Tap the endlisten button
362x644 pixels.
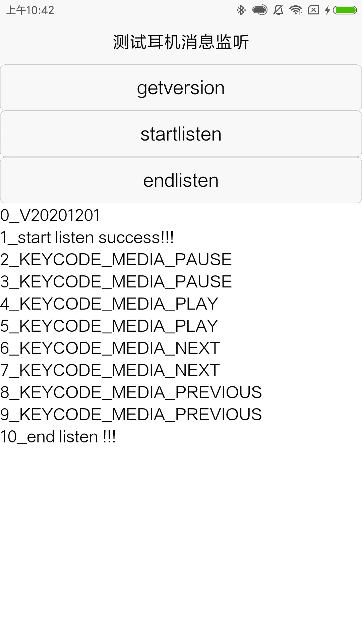[x=181, y=180]
